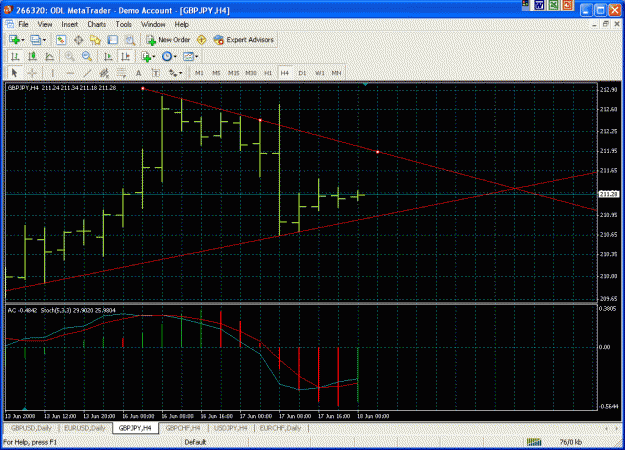625x450 pixels.
Task: Switch chart to Bar Chart mode
Action: [15, 57]
